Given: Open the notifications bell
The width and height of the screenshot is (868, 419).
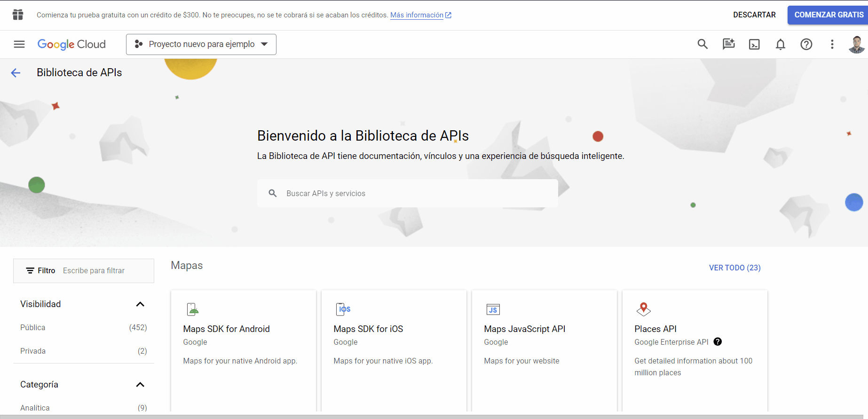Looking at the screenshot, I should pos(780,44).
